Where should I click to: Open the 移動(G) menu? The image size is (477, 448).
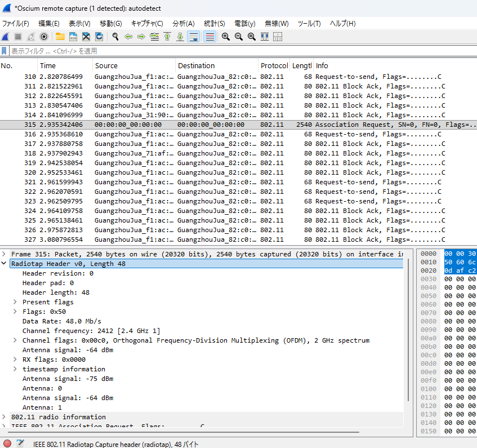coord(111,24)
